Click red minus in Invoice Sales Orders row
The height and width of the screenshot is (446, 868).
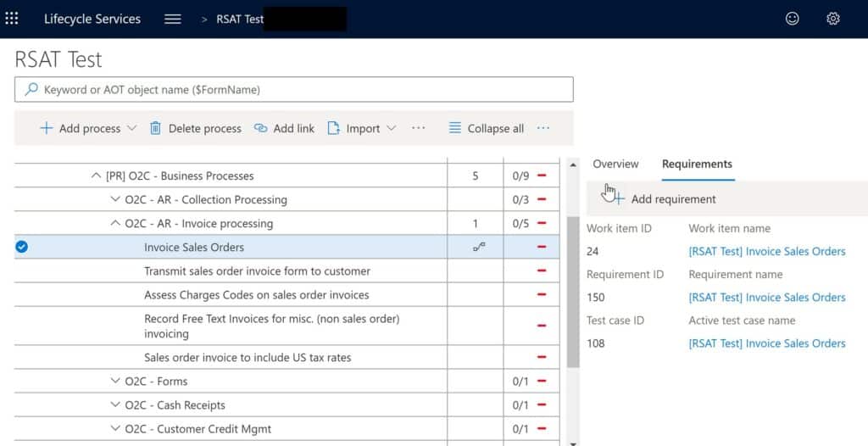(x=542, y=247)
